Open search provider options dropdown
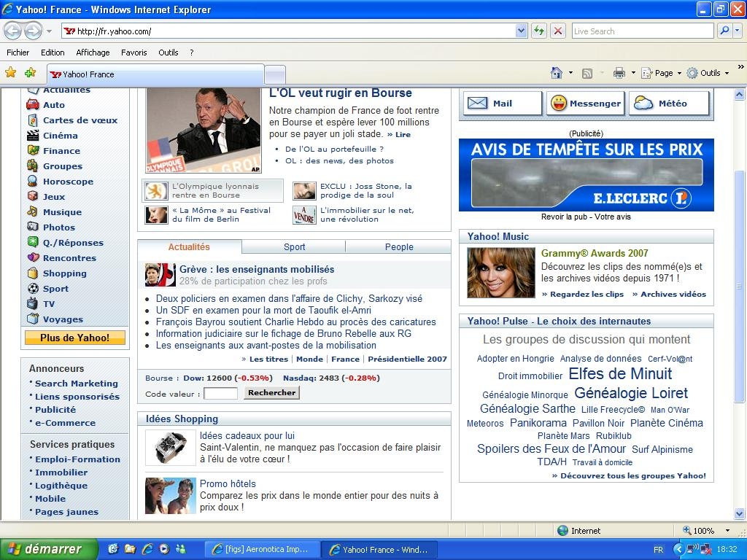 [x=737, y=31]
